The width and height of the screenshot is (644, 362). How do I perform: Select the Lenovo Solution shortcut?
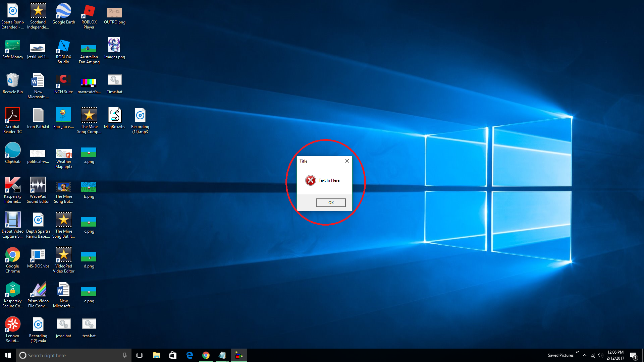point(13,330)
